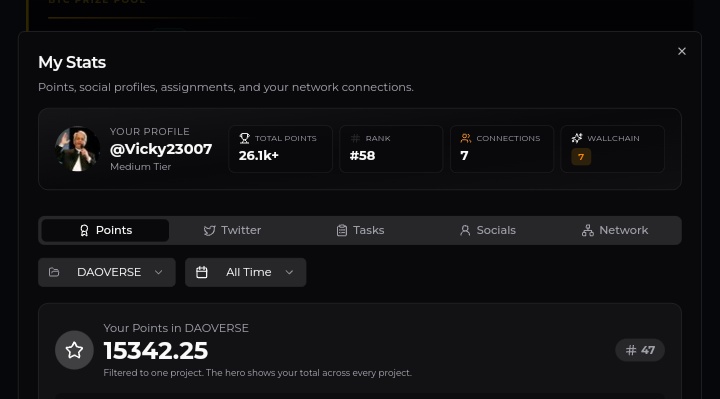Switch to the Tasks tab
Screen dimensions: 720x399
(x=360, y=230)
